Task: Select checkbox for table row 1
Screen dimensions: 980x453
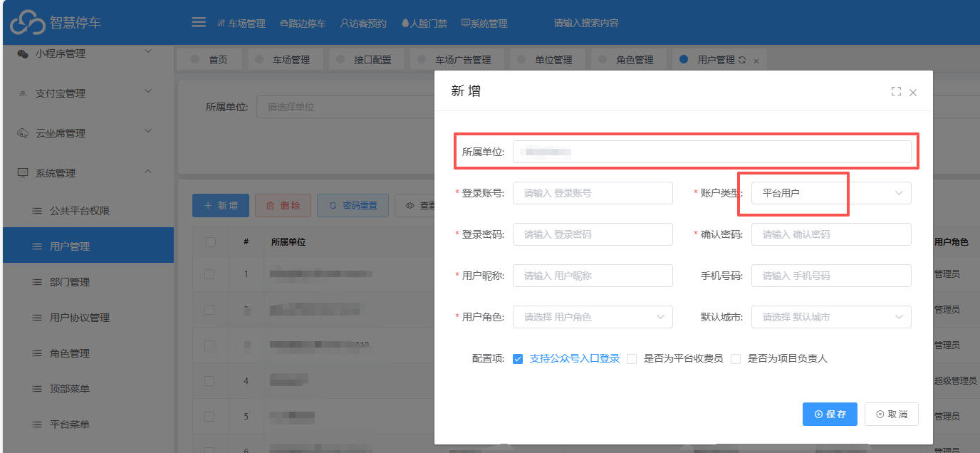Action: (210, 274)
